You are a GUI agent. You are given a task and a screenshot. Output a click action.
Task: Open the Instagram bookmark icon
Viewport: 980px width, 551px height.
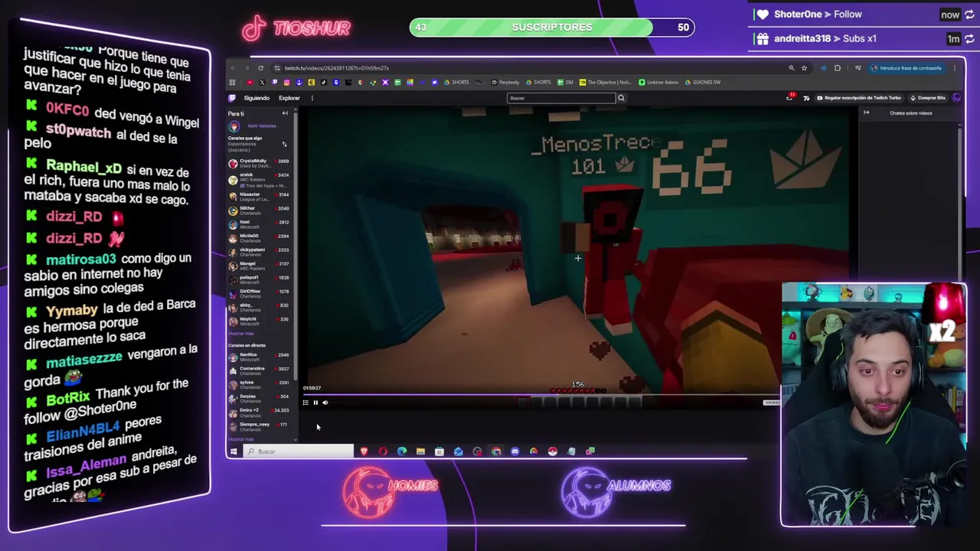[286, 82]
